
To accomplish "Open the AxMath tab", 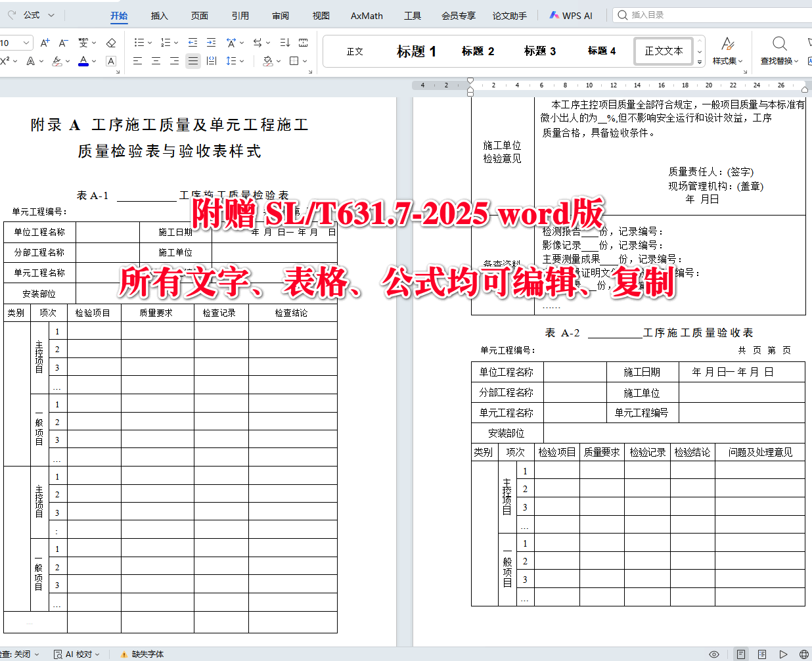I will [x=367, y=16].
